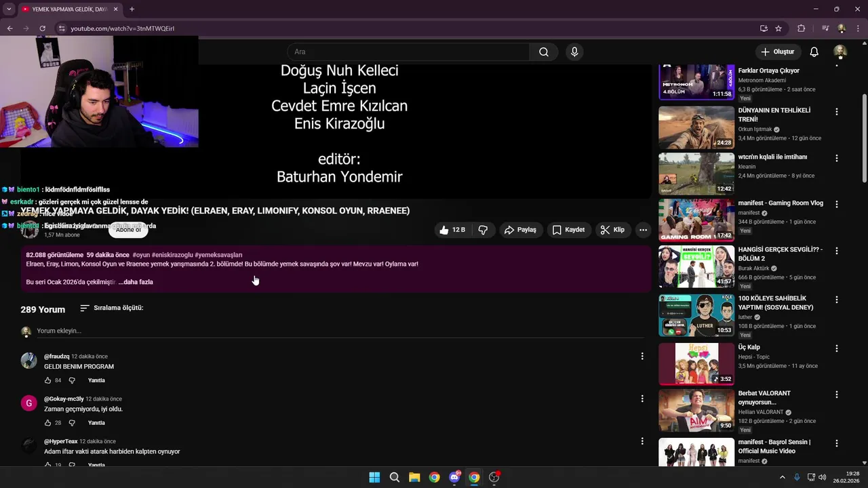View site information icon in address bar
868x488 pixels.
pyautogui.click(x=62, y=28)
